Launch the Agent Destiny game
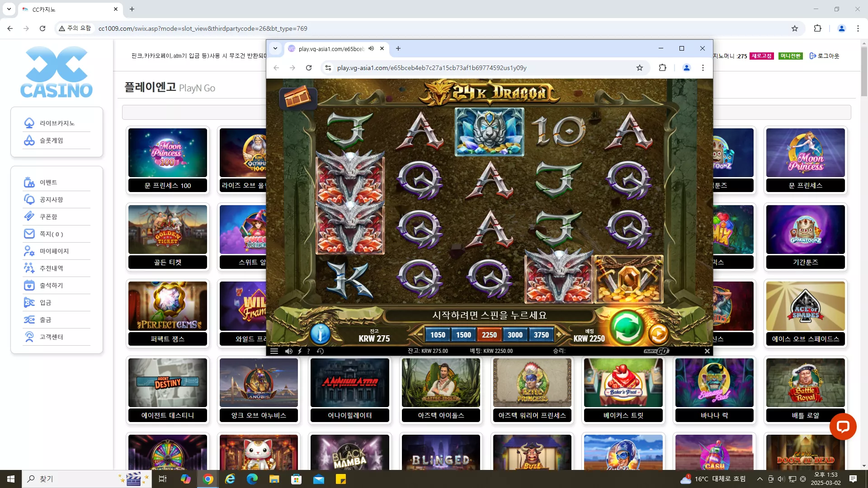Screen dimensions: 868x488 point(168,383)
